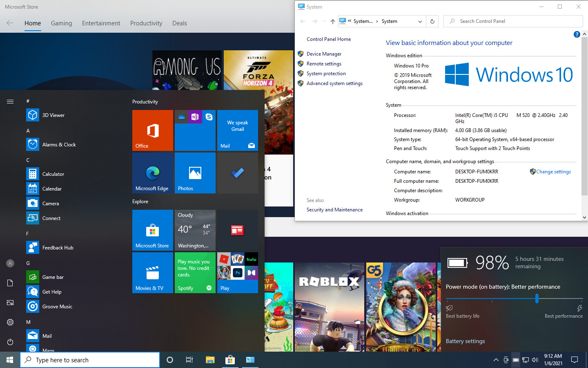588x368 pixels.
Task: Open the Photos tile
Action: click(195, 173)
